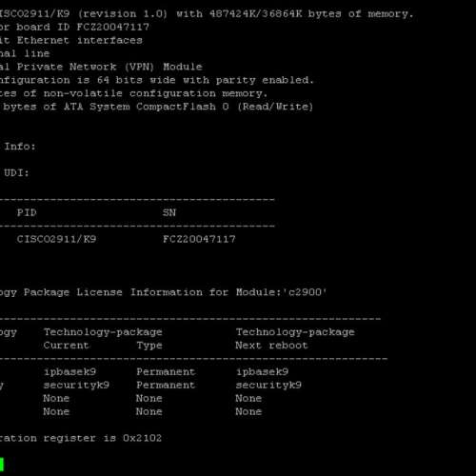Click the Type column header
This screenshot has height=476, width=476.
tap(149, 346)
